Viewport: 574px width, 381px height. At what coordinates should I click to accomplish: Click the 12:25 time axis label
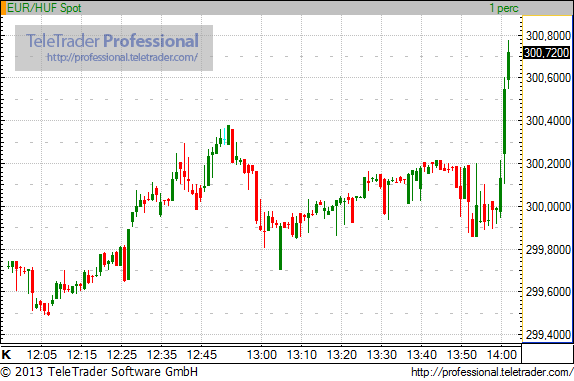click(x=122, y=354)
